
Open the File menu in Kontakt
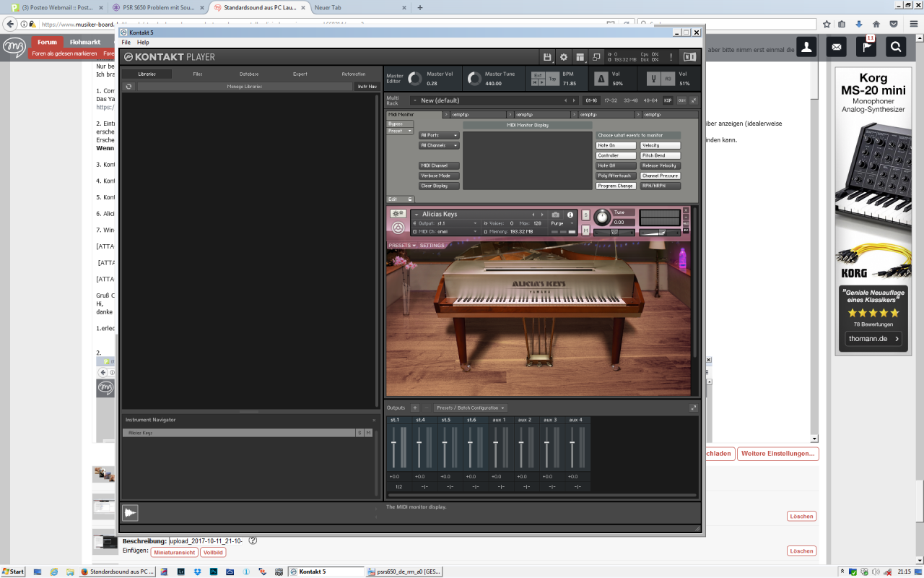(126, 43)
